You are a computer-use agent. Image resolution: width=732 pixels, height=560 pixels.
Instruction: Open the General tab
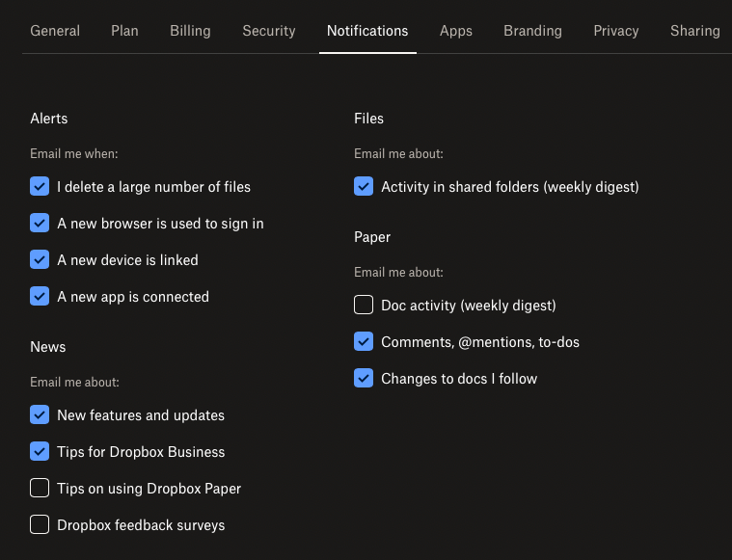[55, 31]
